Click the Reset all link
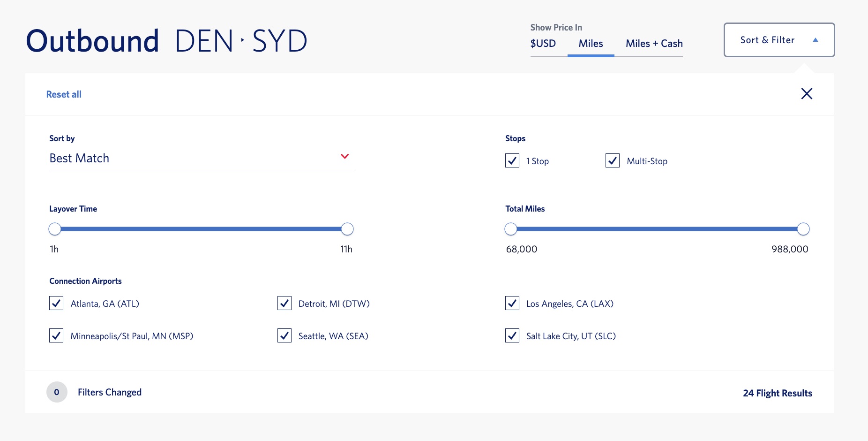868x441 pixels. tap(64, 94)
